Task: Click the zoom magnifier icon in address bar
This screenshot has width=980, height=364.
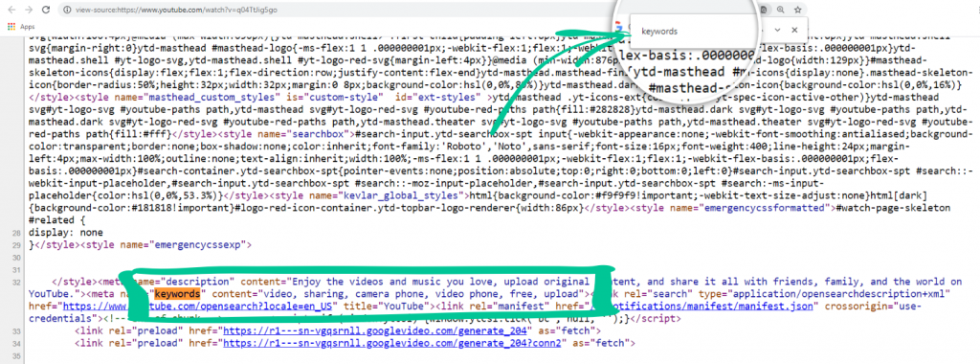Action: (x=781, y=10)
